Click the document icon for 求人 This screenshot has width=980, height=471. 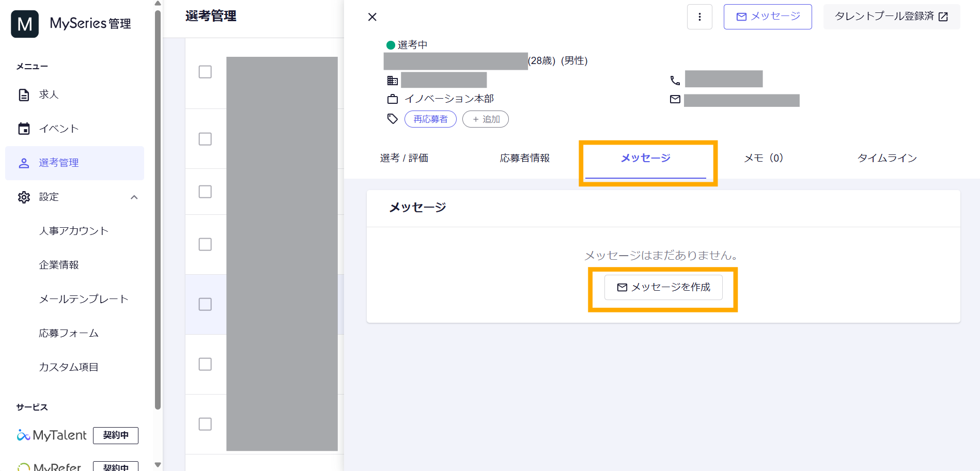coord(24,95)
